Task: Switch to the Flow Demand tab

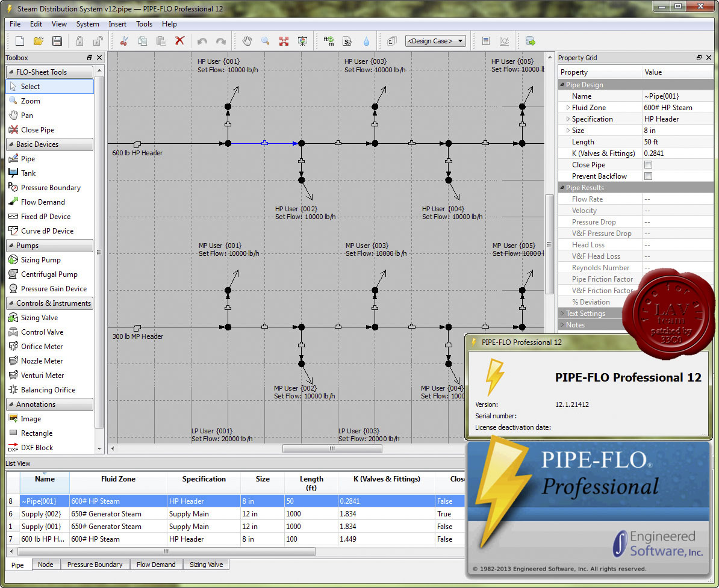Action: click(x=156, y=565)
